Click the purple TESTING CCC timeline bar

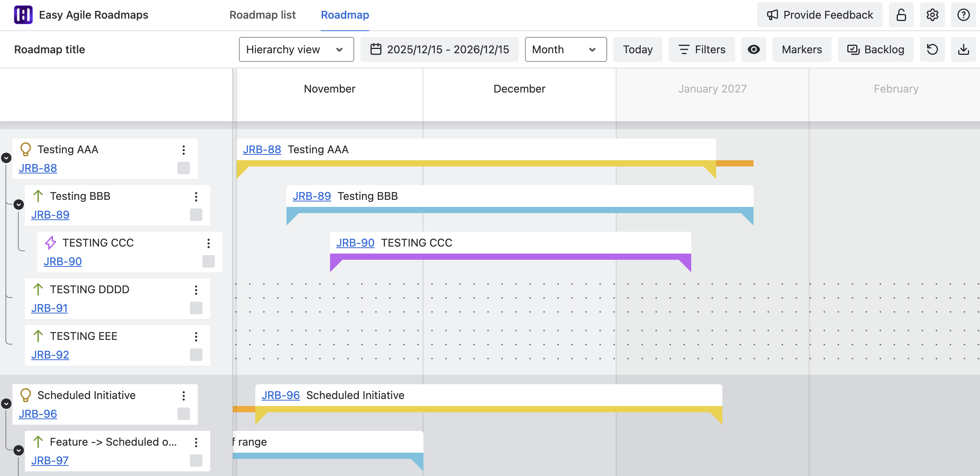click(x=510, y=257)
